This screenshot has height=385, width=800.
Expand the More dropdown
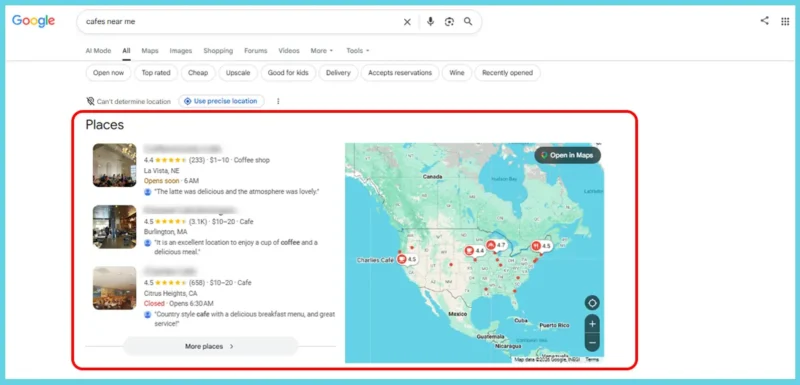pyautogui.click(x=321, y=50)
